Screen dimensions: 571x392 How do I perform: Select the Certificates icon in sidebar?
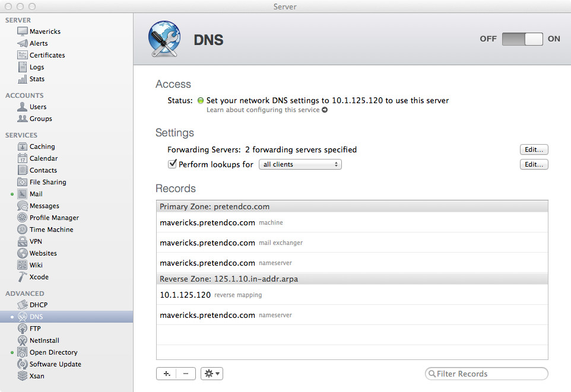pyautogui.click(x=22, y=55)
